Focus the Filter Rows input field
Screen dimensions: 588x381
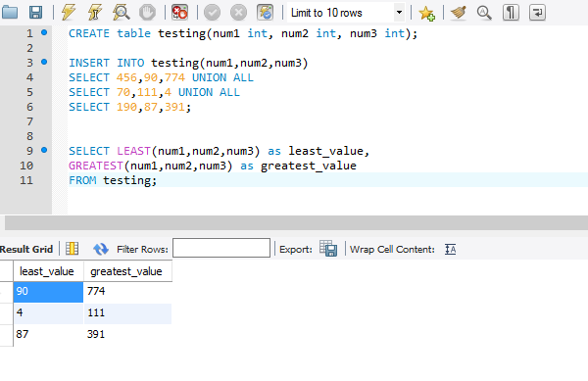221,248
